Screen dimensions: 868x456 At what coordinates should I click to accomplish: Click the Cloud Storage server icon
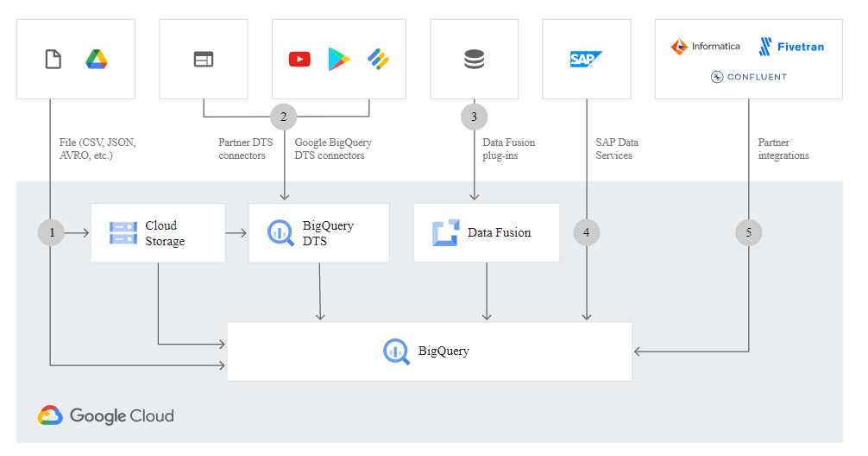pyautogui.click(x=123, y=233)
